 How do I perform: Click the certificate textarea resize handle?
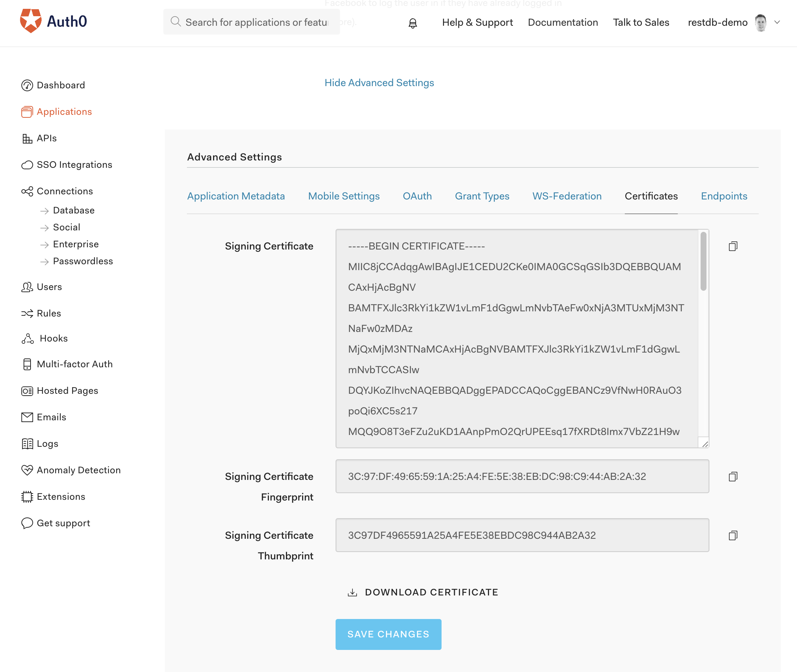pos(705,444)
